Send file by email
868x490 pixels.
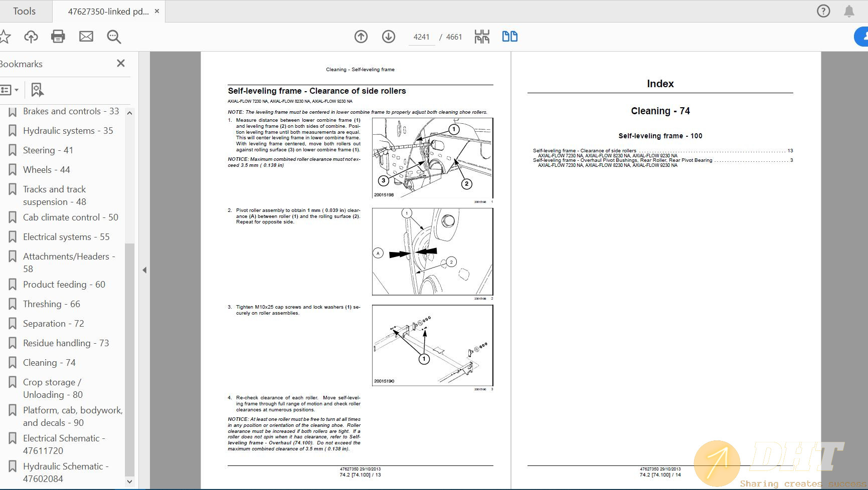(86, 36)
